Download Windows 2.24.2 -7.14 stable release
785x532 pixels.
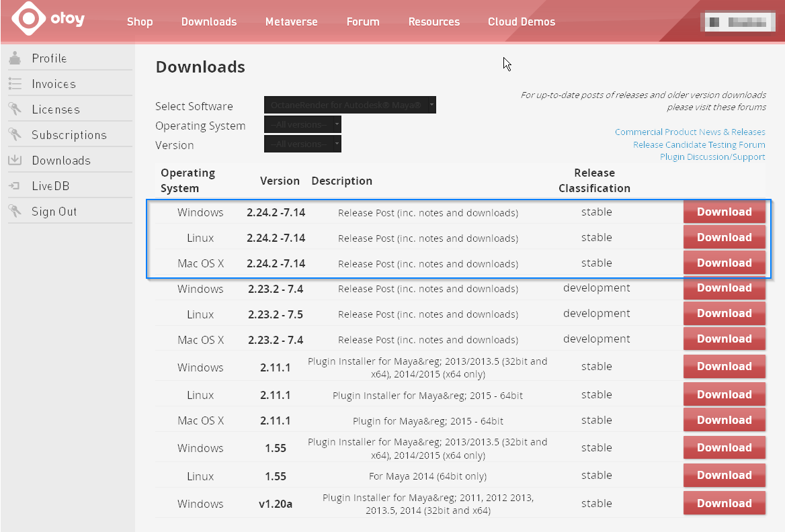(725, 212)
